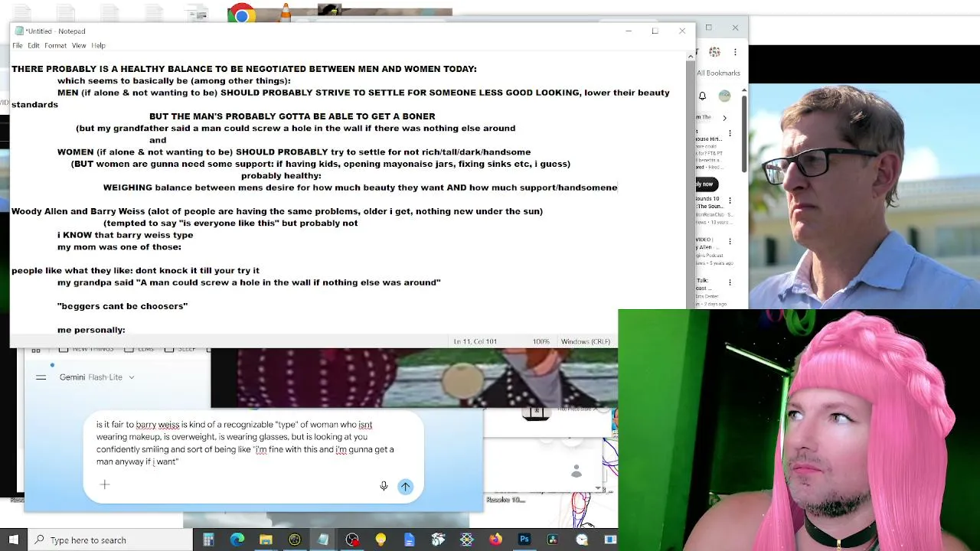
Task: Switch to Notepad on the taskbar
Action: coord(323,540)
